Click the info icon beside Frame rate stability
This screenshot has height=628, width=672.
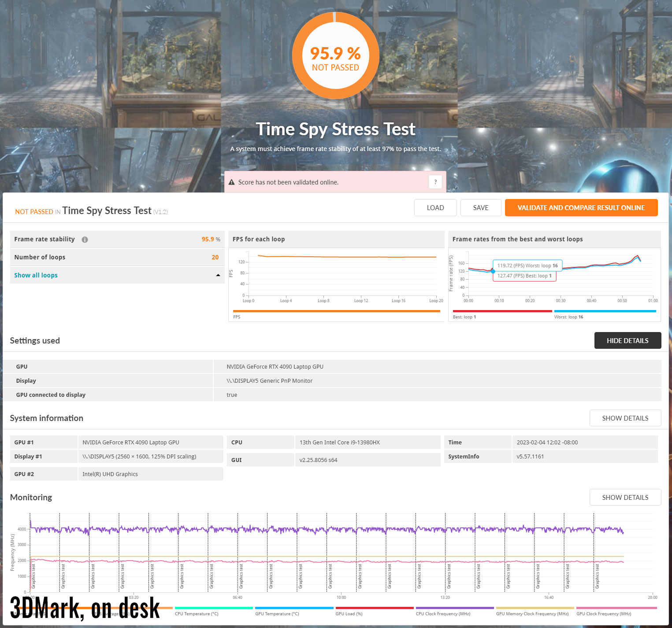coord(85,240)
